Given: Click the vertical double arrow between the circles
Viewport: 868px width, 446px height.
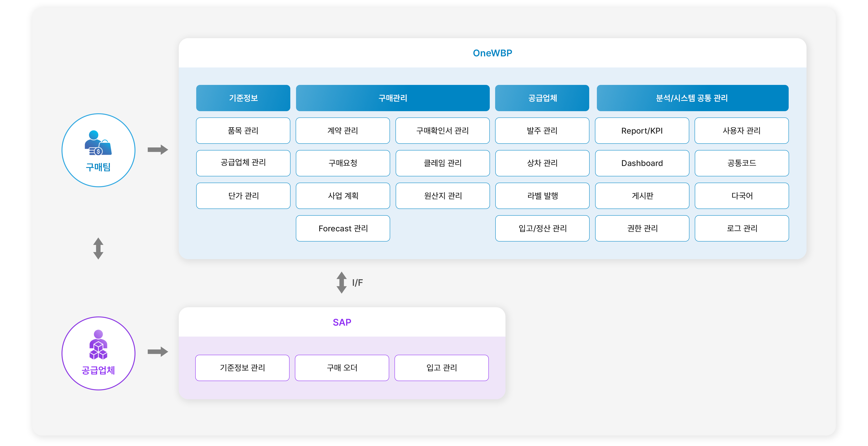Looking at the screenshot, I should [x=98, y=248].
